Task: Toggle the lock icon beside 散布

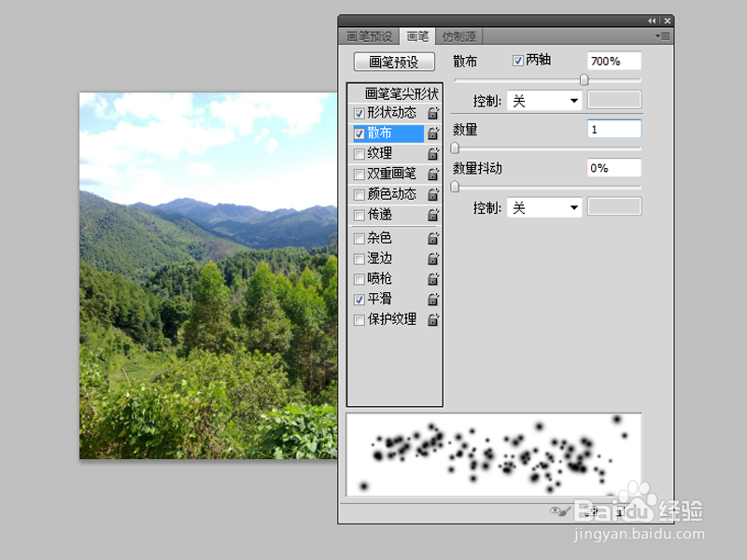Action: point(432,133)
